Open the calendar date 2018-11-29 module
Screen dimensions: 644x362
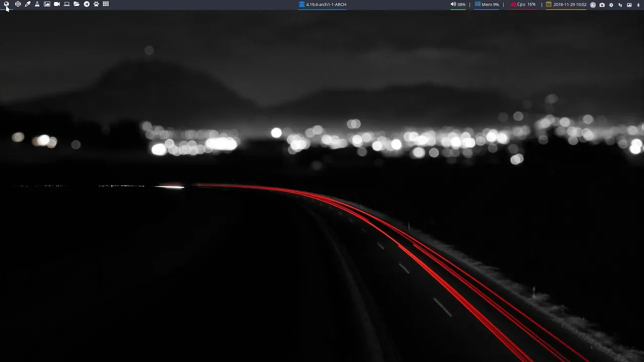[x=566, y=5]
